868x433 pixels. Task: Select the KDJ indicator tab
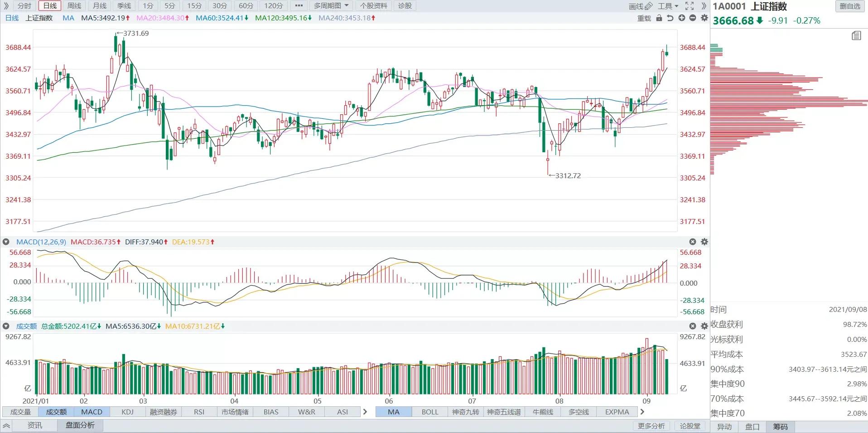(x=128, y=412)
